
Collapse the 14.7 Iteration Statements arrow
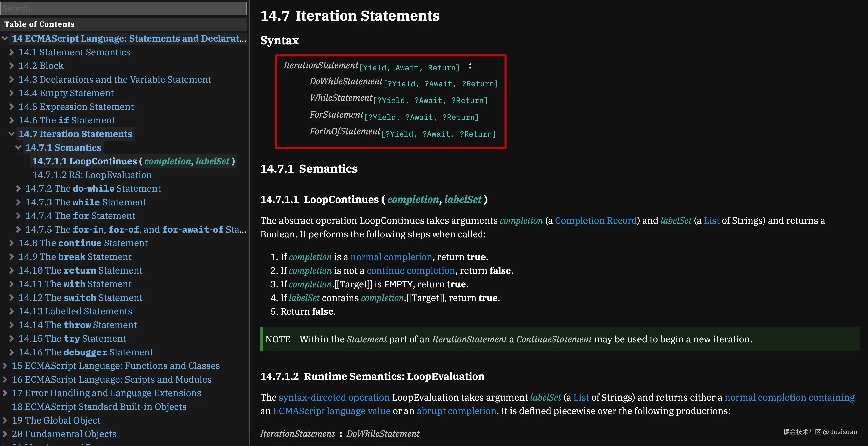click(x=11, y=134)
